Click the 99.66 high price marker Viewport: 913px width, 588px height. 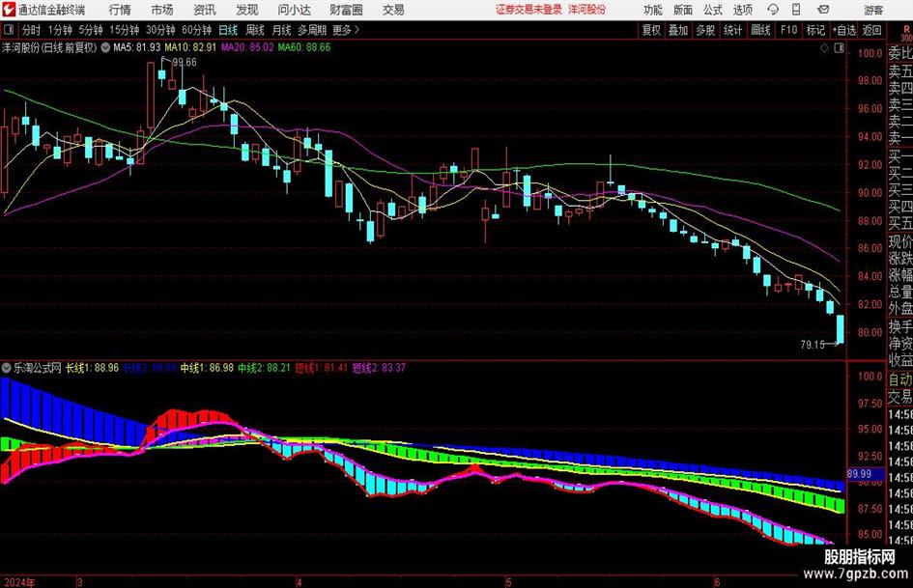185,63
